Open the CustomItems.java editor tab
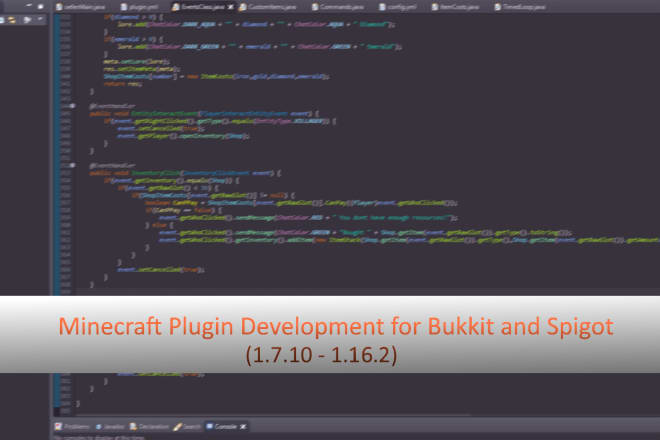 coord(268,7)
